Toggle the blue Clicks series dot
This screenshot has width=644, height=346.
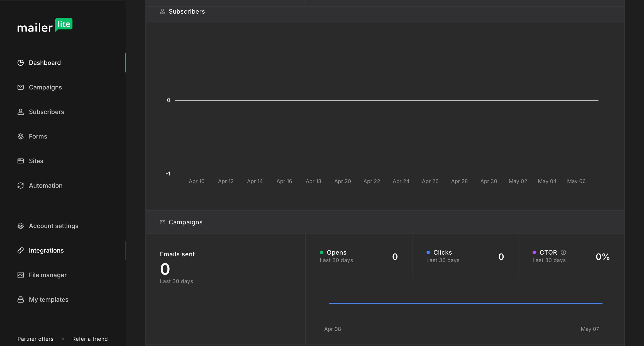click(428, 252)
